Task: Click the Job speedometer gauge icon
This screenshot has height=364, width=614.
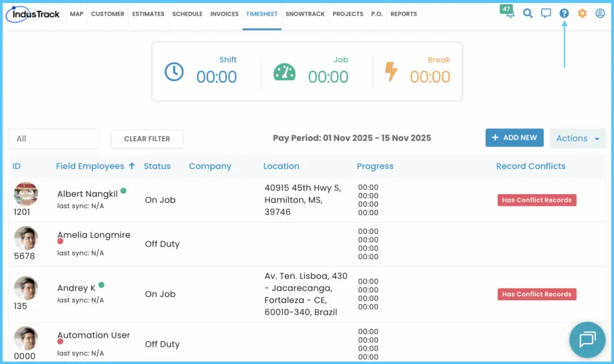Action: [284, 72]
